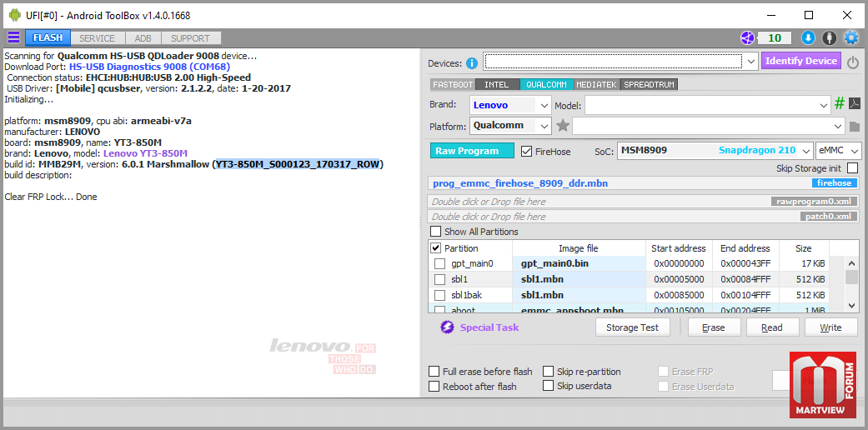This screenshot has height=430, width=868.
Task: Click the Write button
Action: pyautogui.click(x=831, y=327)
